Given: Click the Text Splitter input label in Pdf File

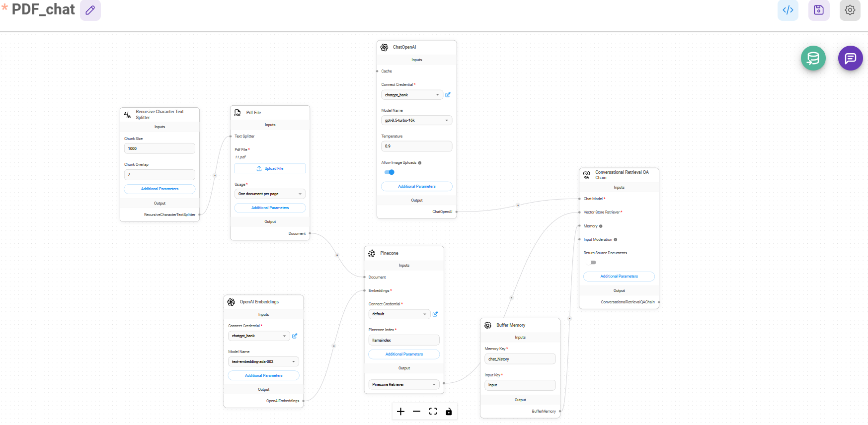Looking at the screenshot, I should coord(244,136).
